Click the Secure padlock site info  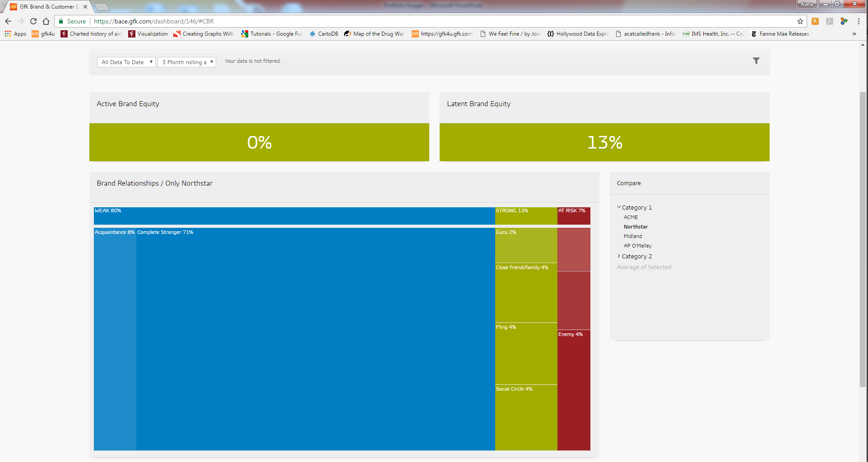72,21
